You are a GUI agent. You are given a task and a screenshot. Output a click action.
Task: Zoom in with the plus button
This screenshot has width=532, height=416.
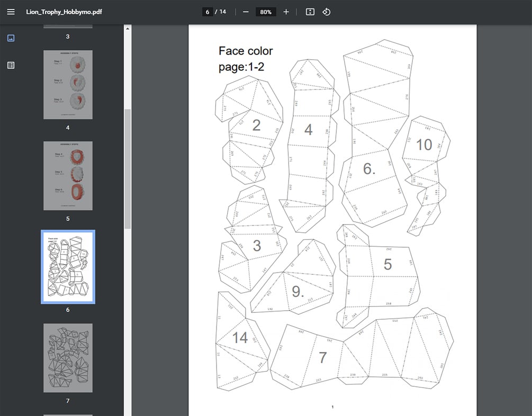coord(286,12)
